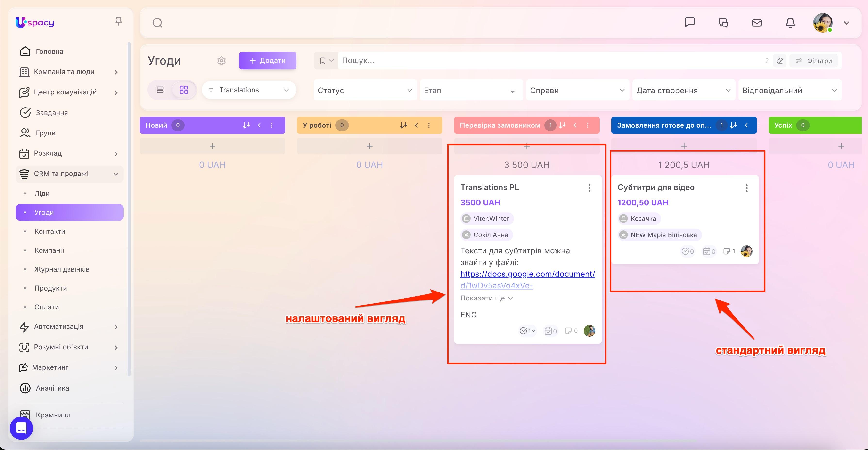Open the Статус filter dropdown
Viewport: 868px width, 450px height.
(x=365, y=90)
